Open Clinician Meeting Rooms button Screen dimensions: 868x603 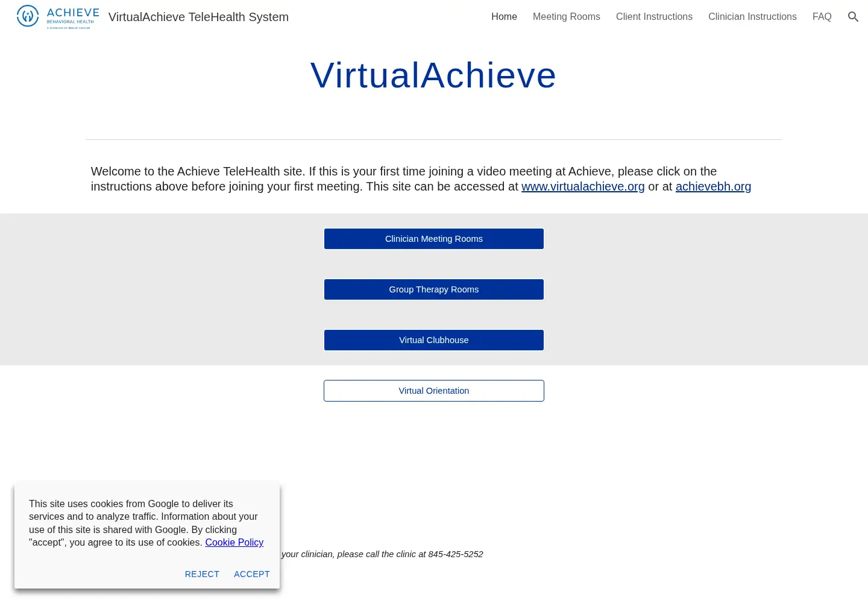[434, 239]
